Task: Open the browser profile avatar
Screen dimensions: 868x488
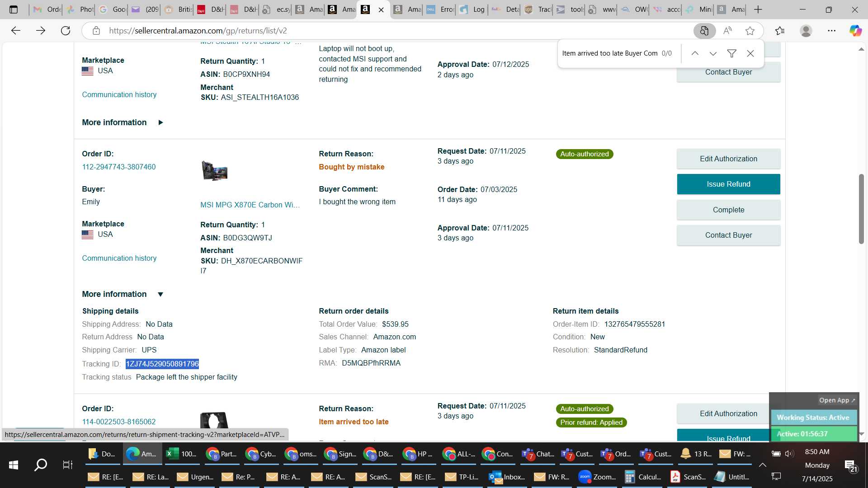Action: [x=806, y=31]
